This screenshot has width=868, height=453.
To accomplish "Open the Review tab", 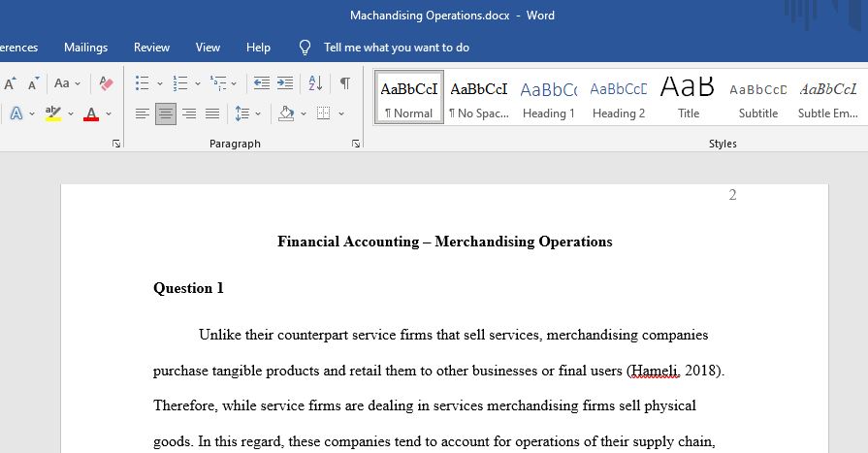I will click(x=151, y=48).
